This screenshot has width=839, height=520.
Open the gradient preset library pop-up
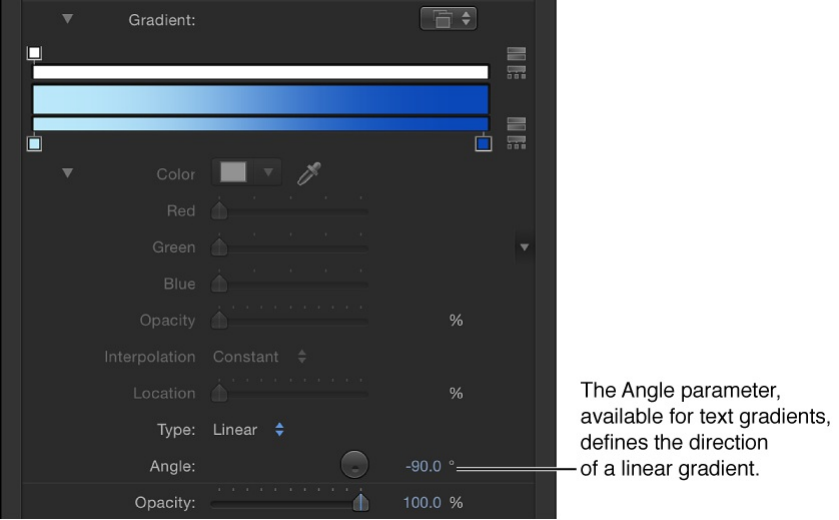coord(448,17)
